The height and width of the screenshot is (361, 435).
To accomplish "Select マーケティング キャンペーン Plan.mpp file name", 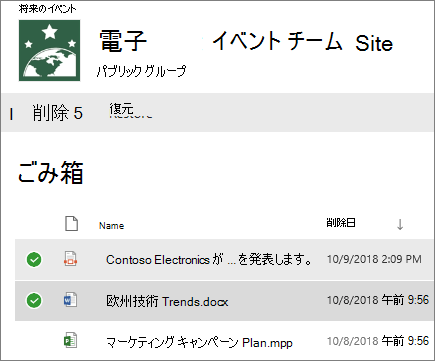I will (x=199, y=342).
